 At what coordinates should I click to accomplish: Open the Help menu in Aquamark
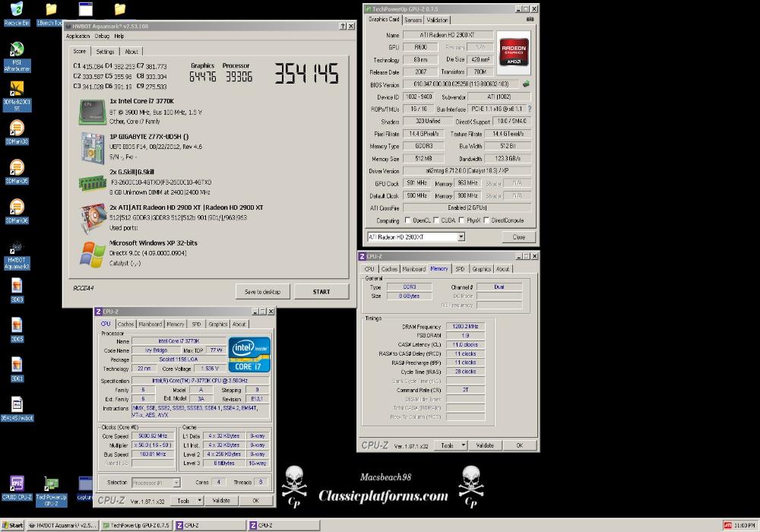[119, 36]
